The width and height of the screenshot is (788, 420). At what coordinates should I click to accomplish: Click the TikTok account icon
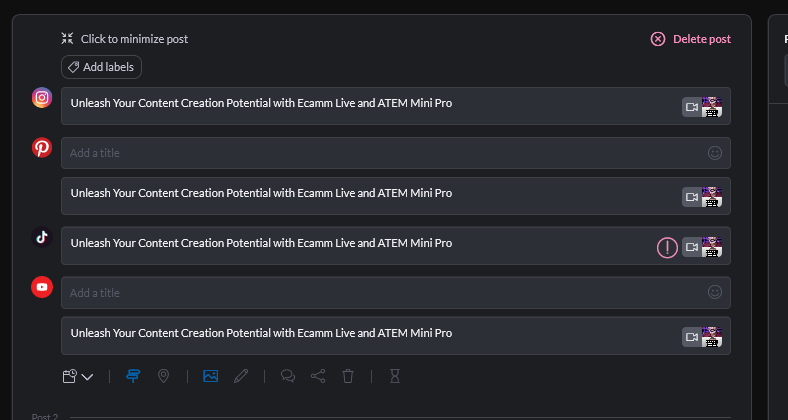42,237
